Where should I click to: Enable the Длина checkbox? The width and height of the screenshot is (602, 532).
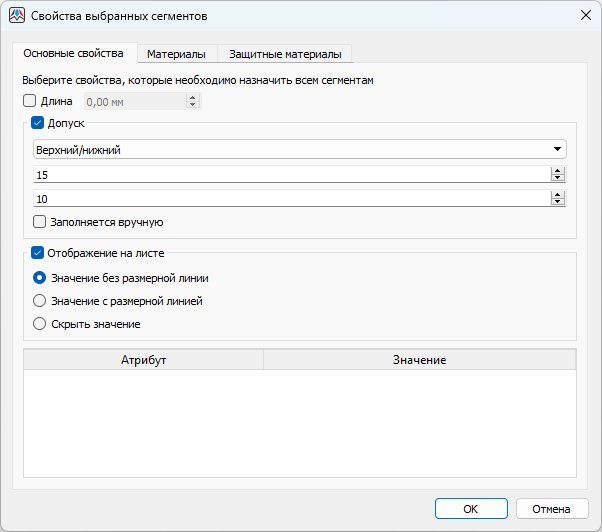(x=29, y=101)
